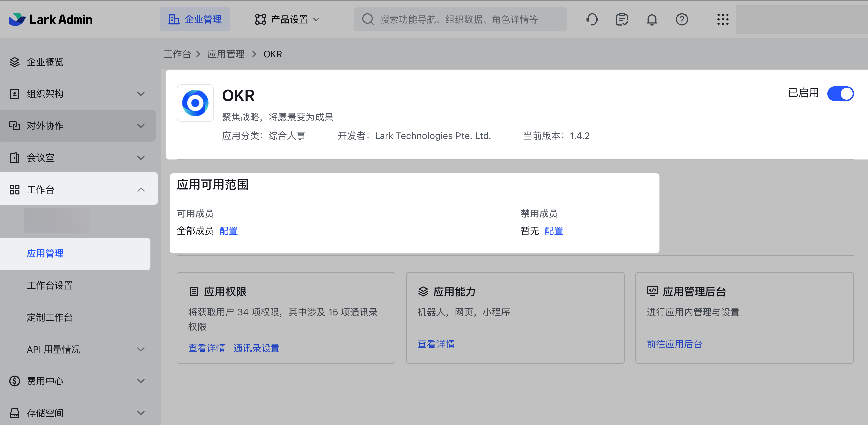Click the 应用可用范围 heading
This screenshot has height=425, width=868.
click(213, 185)
